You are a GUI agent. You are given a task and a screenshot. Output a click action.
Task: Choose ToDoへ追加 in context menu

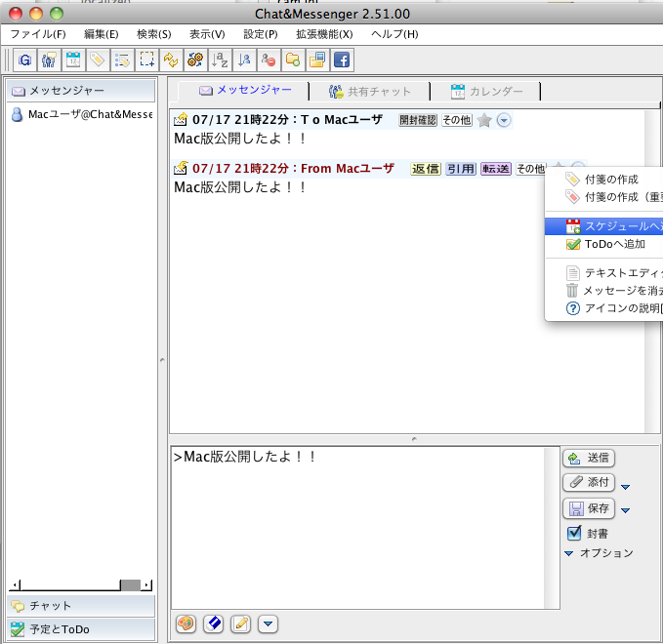(604, 244)
